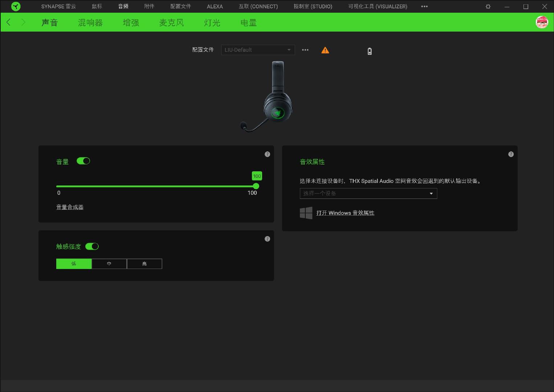Open the ALEXA tab
Viewport: 554px width, 392px height.
click(215, 7)
